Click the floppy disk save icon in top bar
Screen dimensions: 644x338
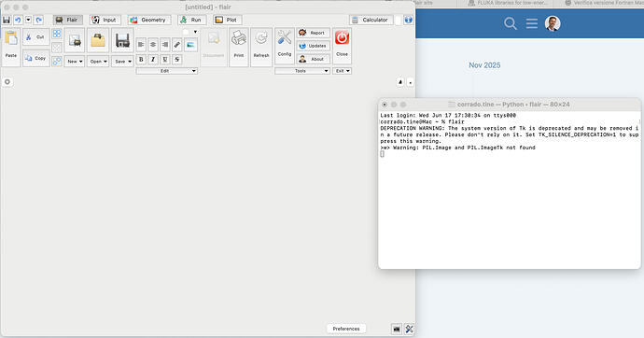[x=7, y=20]
